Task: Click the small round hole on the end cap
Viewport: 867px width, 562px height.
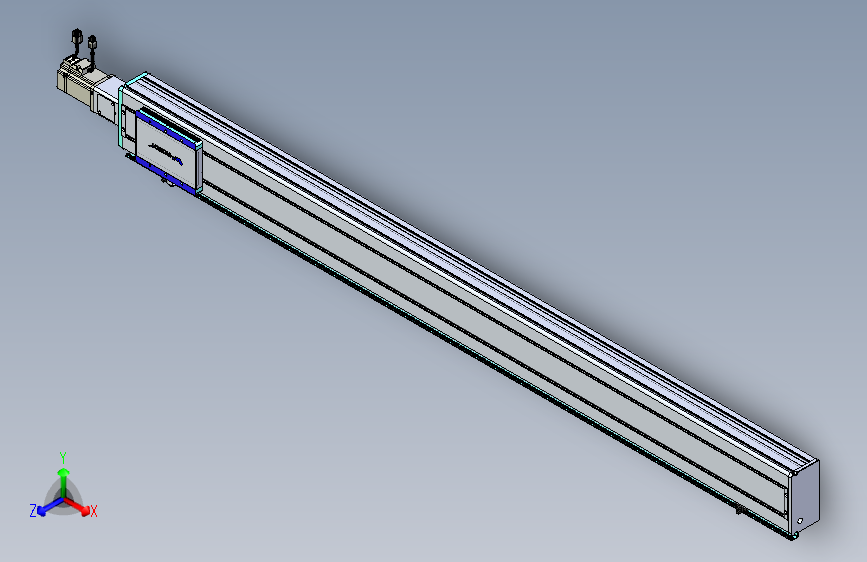Action: (x=800, y=521)
